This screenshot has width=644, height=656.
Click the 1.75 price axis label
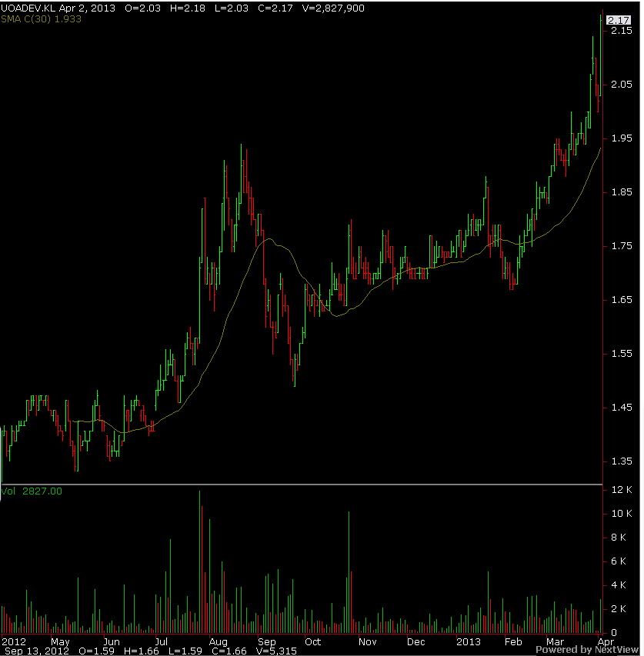pyautogui.click(x=622, y=245)
